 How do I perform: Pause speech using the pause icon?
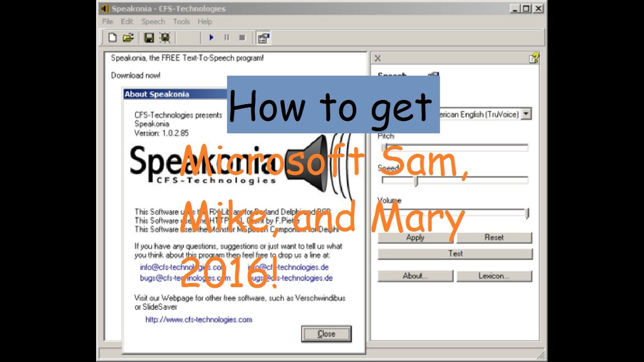tap(226, 37)
